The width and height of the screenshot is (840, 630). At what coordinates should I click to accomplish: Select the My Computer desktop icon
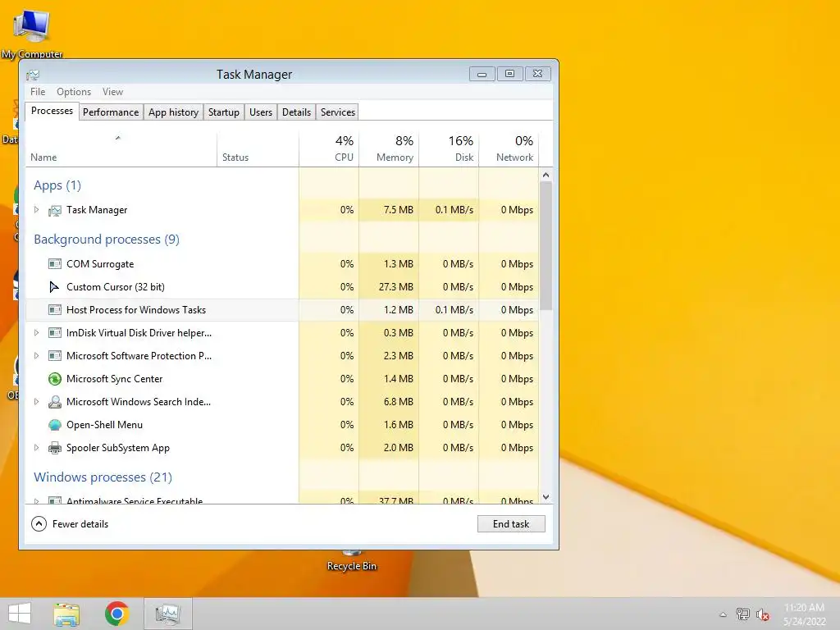[32, 32]
